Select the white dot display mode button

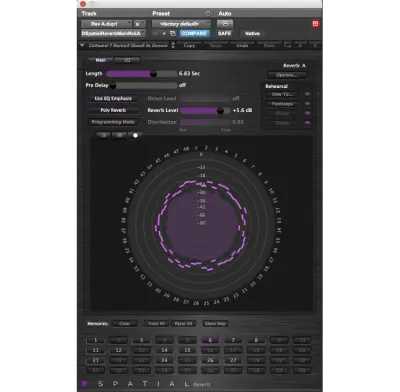(135, 135)
